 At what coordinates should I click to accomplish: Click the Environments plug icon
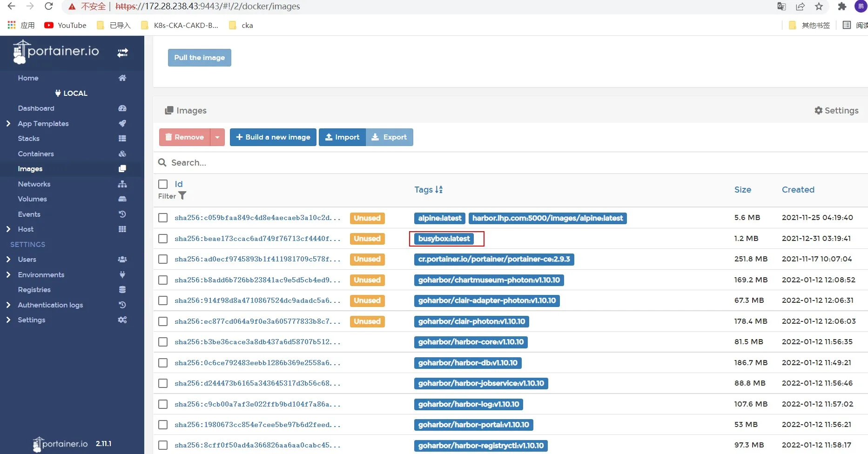click(x=122, y=274)
